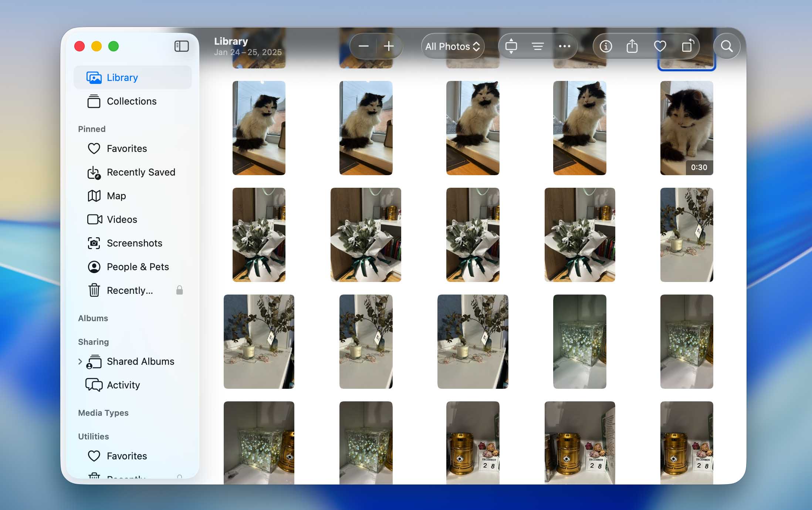Open the Videos label in sidebar
Viewport: 812px width, 510px height.
coord(122,220)
